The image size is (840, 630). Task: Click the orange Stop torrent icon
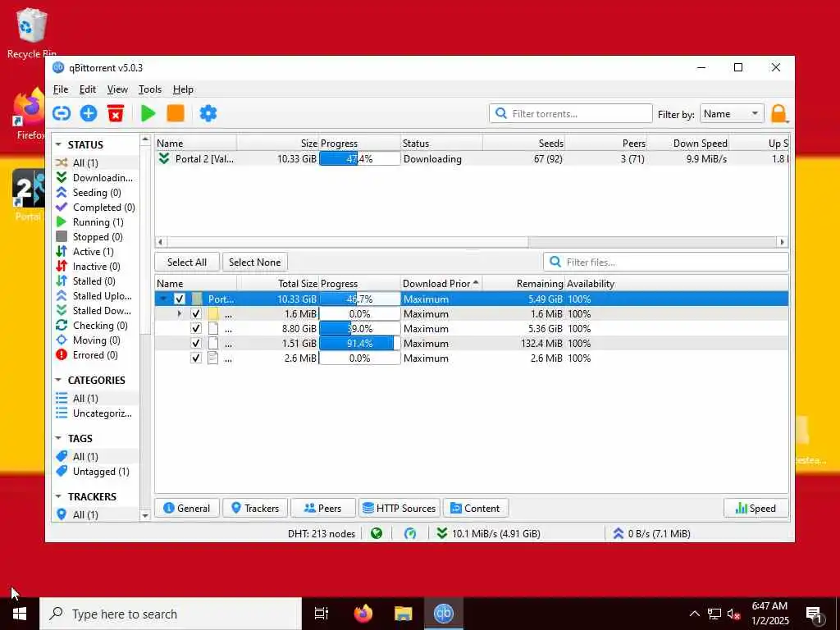tap(176, 113)
